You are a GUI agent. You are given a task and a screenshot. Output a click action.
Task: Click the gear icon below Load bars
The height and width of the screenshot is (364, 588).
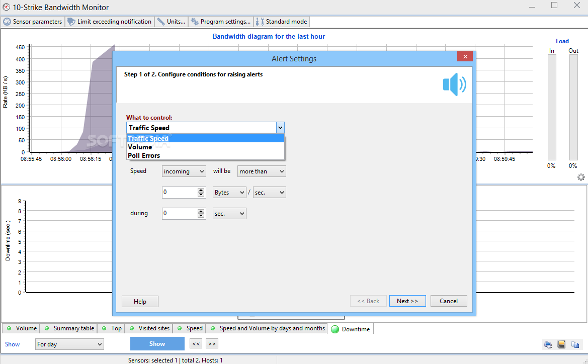(581, 177)
